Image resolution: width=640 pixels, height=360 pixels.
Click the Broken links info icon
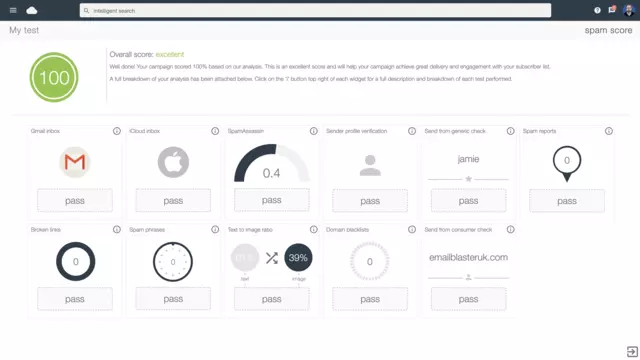click(x=117, y=229)
